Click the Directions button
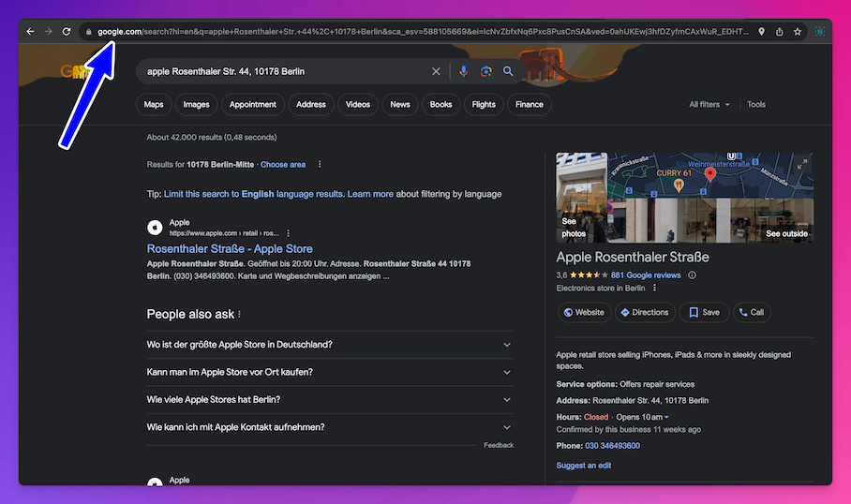The width and height of the screenshot is (851, 504). point(644,313)
